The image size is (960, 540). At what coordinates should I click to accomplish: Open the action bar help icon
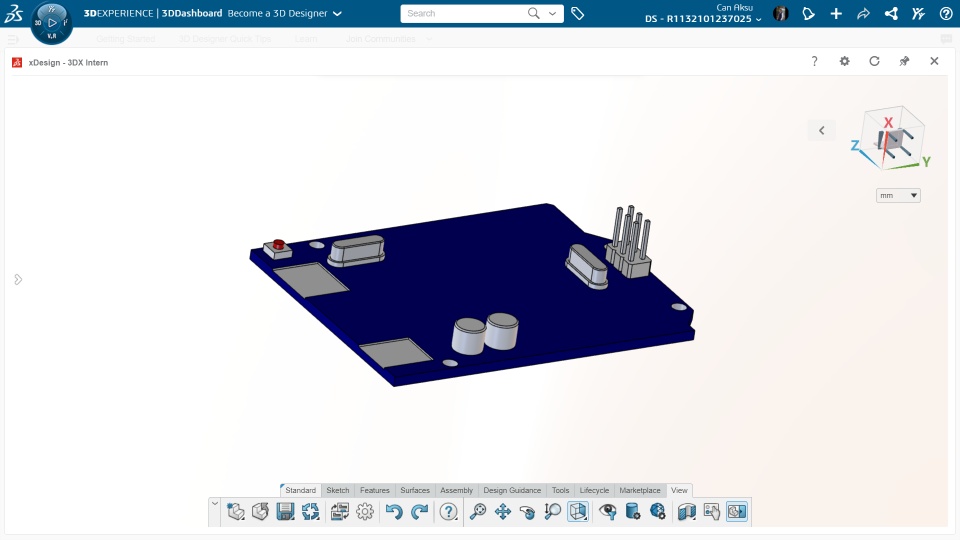click(449, 511)
